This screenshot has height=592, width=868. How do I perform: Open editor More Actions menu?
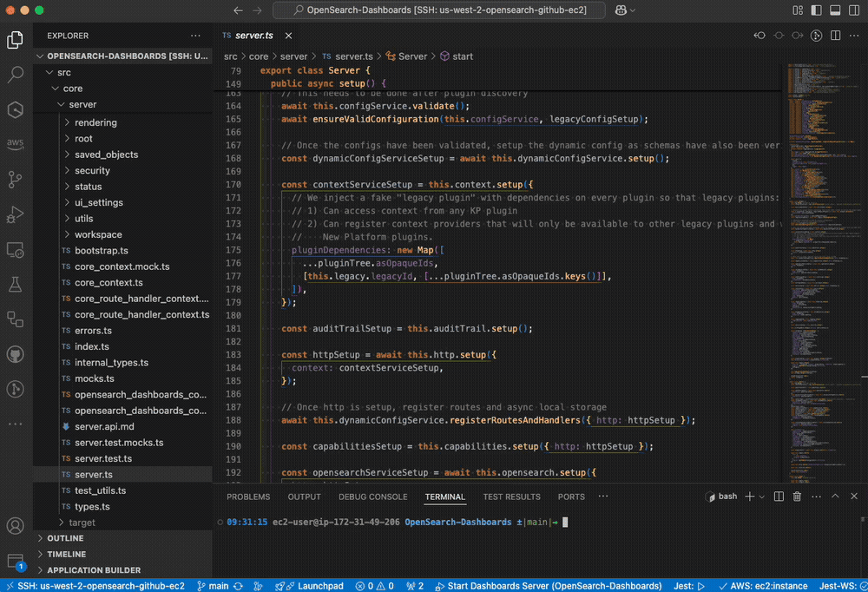point(854,36)
